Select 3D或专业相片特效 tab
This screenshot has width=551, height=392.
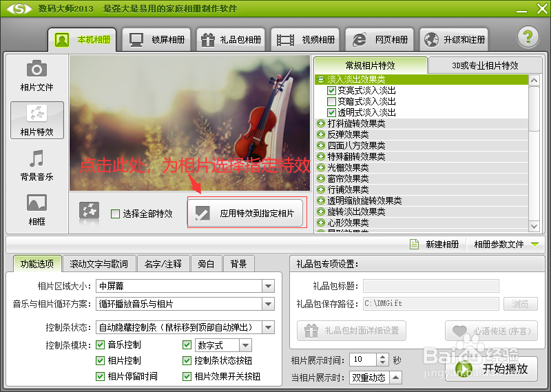[x=486, y=65]
